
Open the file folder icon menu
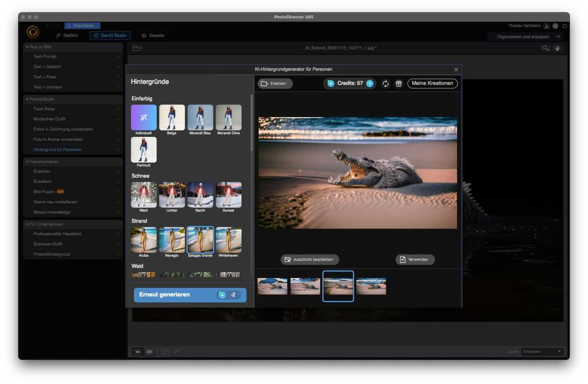tap(137, 48)
